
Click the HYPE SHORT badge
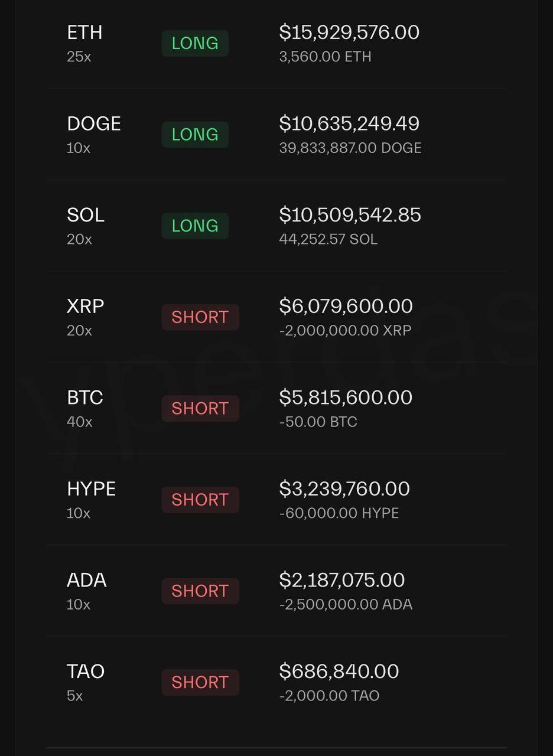pyautogui.click(x=200, y=500)
